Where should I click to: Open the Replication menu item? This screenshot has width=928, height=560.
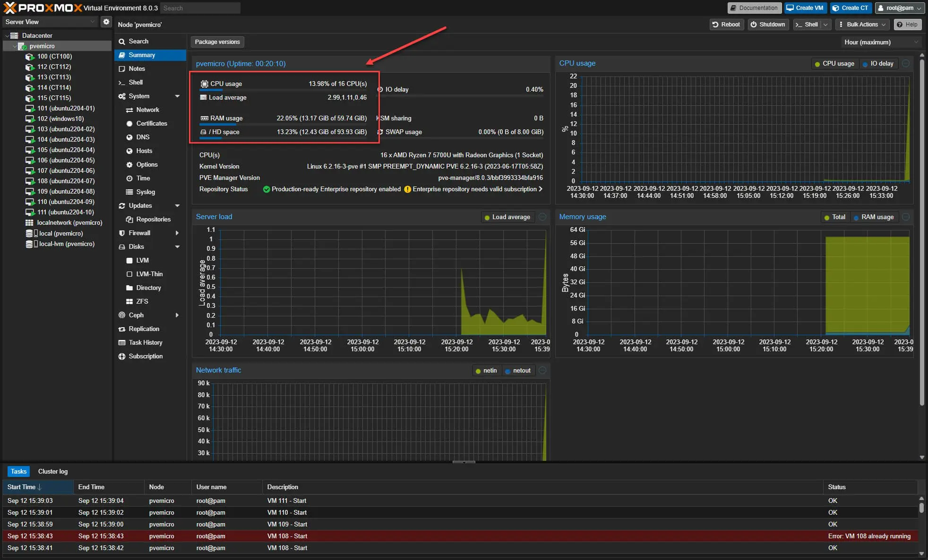point(144,329)
